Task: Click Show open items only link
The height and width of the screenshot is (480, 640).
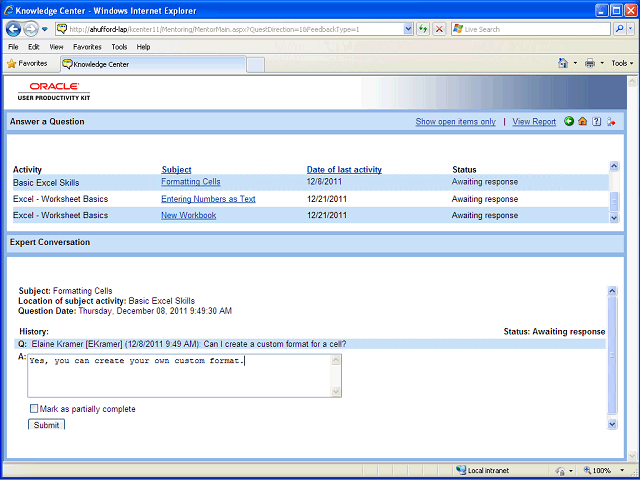Action: 456,122
